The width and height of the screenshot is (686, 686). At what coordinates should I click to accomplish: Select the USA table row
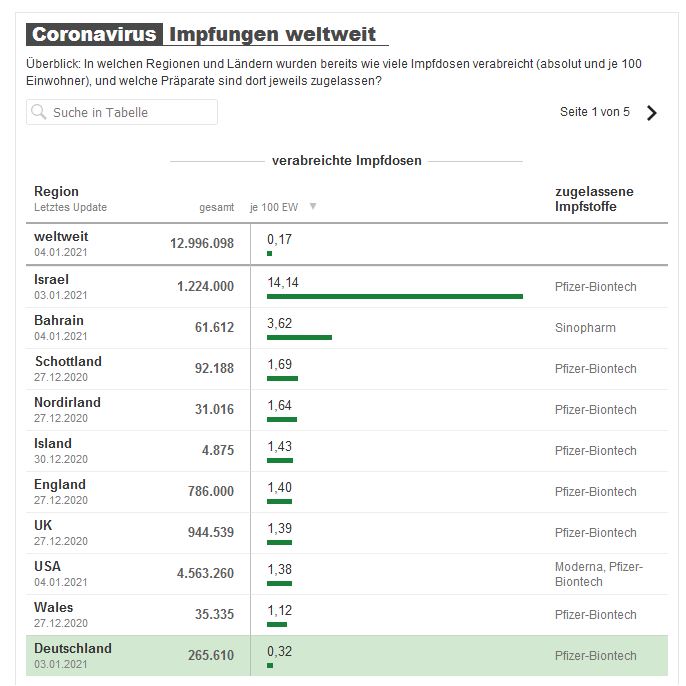coord(346,573)
